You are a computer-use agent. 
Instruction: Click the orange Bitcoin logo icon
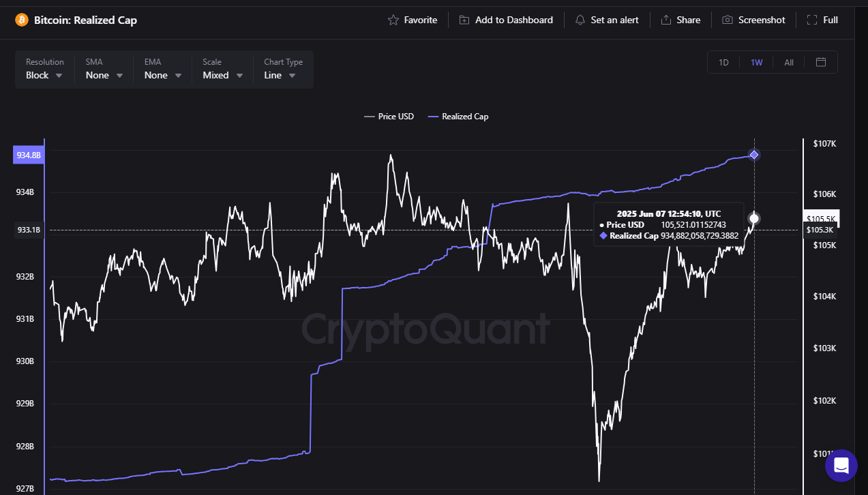pos(22,20)
